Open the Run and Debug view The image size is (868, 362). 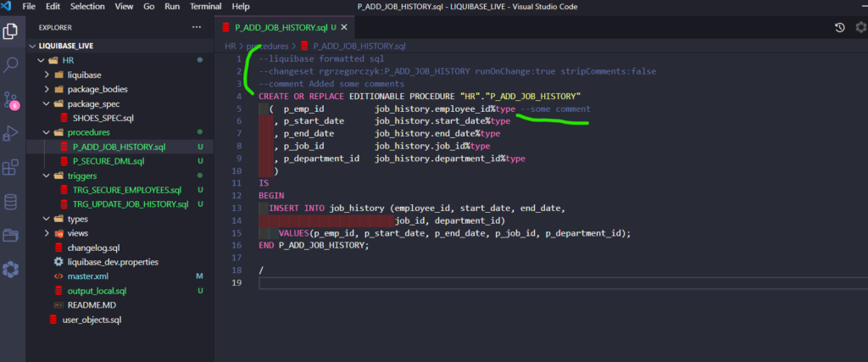[10, 134]
